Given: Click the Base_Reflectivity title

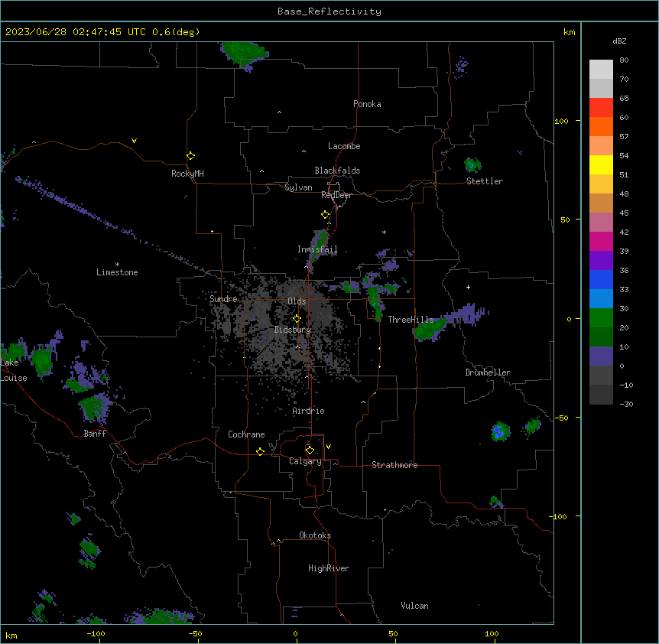Looking at the screenshot, I should pos(329,11).
